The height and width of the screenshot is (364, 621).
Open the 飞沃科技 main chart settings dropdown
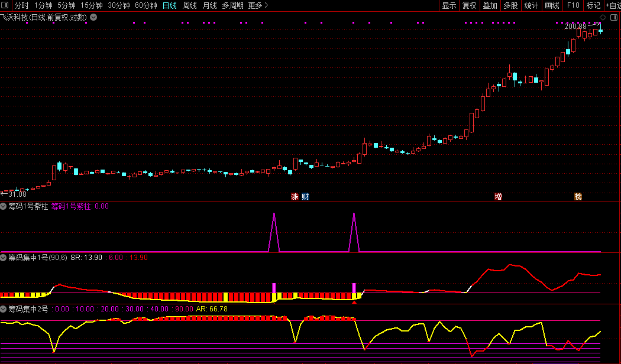[x=93, y=17]
